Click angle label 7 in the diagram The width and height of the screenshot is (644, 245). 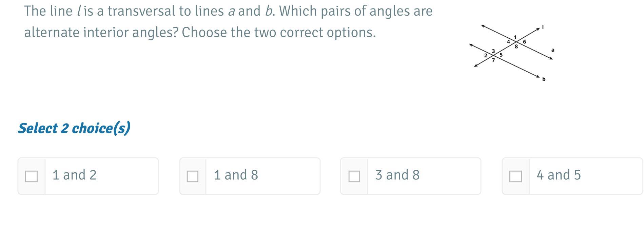493,60
